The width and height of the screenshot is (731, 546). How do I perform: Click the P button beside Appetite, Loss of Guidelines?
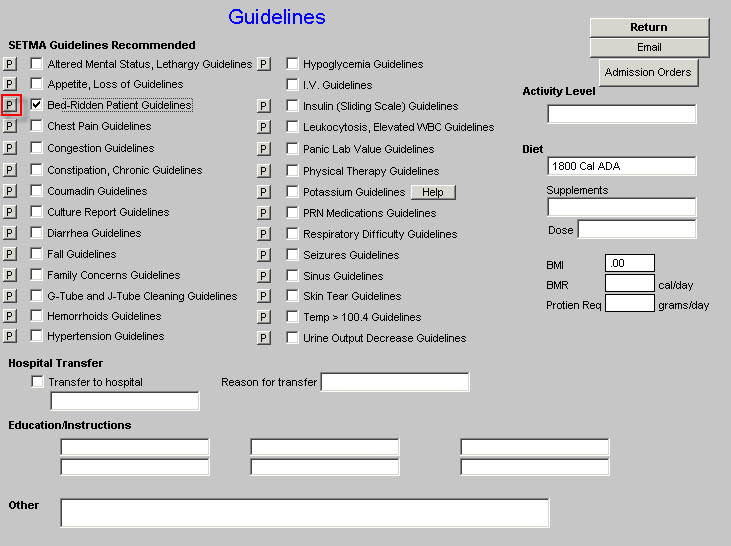coord(9,84)
